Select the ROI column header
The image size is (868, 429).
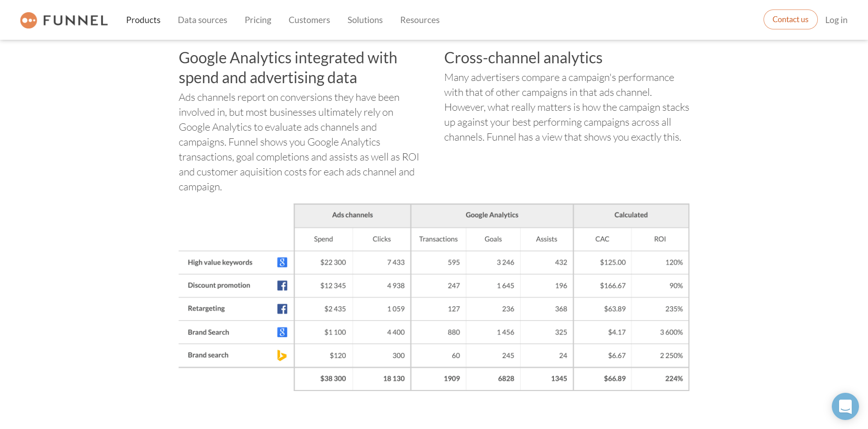coord(660,239)
